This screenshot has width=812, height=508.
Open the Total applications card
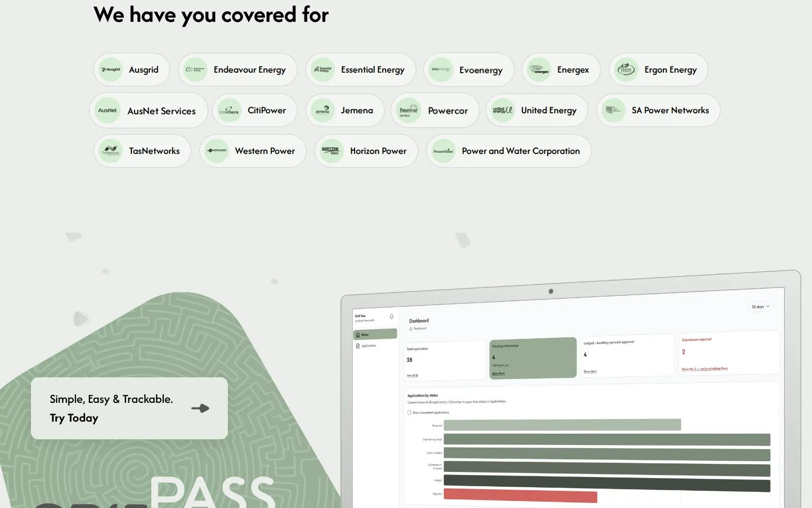[x=445, y=360]
